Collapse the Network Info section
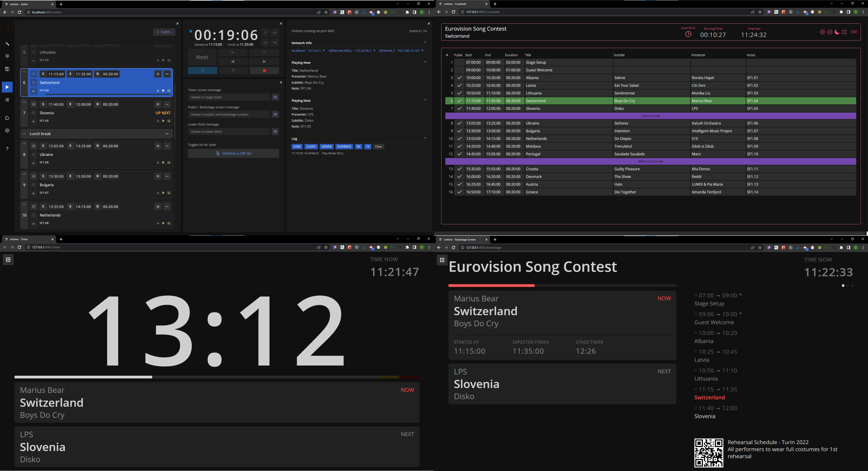The height and width of the screenshot is (471, 868). (425, 43)
